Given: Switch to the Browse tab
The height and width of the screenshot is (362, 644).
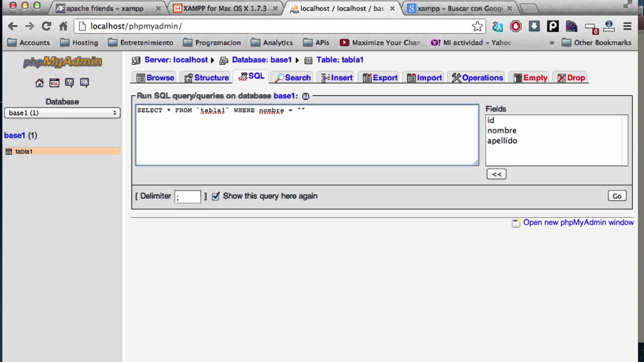Looking at the screenshot, I should pos(155,77).
